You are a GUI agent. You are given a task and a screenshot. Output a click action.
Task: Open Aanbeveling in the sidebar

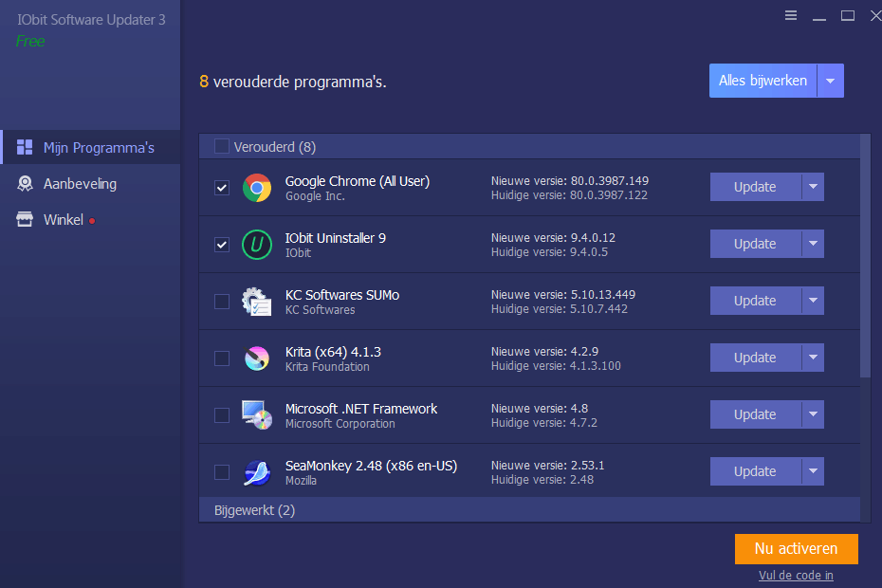pyautogui.click(x=90, y=183)
